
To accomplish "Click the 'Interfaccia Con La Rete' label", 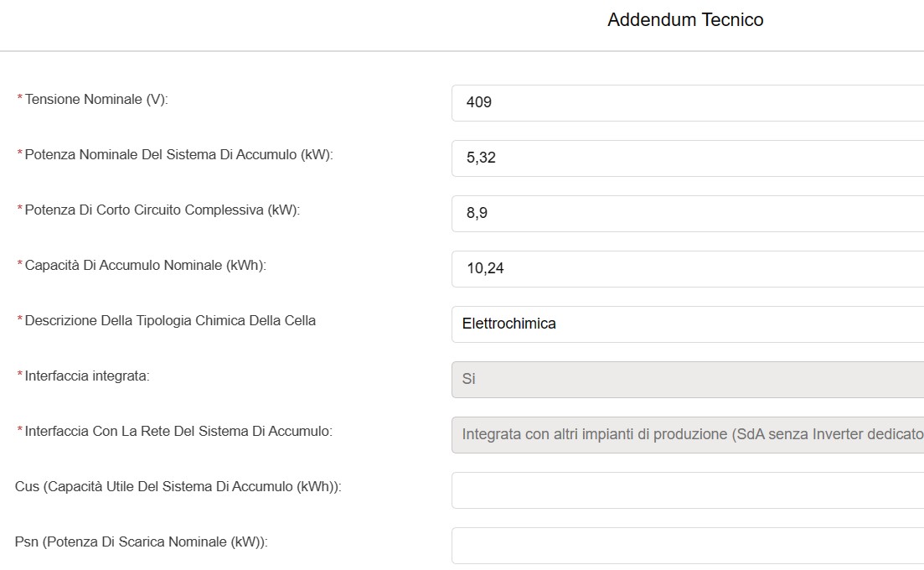I will click(x=178, y=431).
